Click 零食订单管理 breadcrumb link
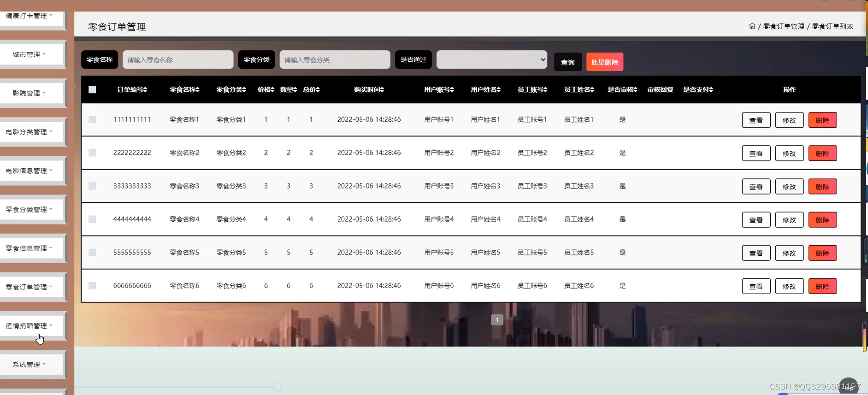 pos(784,26)
